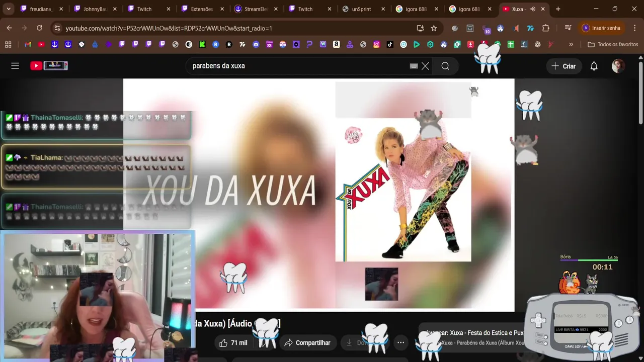Mute the Xuxa tab via speaker icon
This screenshot has height=362, width=644.
[533, 9]
